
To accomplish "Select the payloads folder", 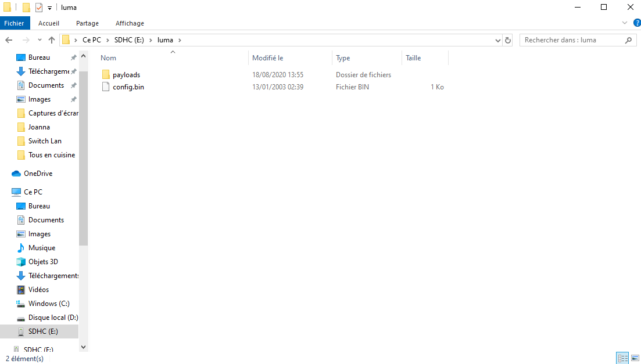I will click(126, 75).
